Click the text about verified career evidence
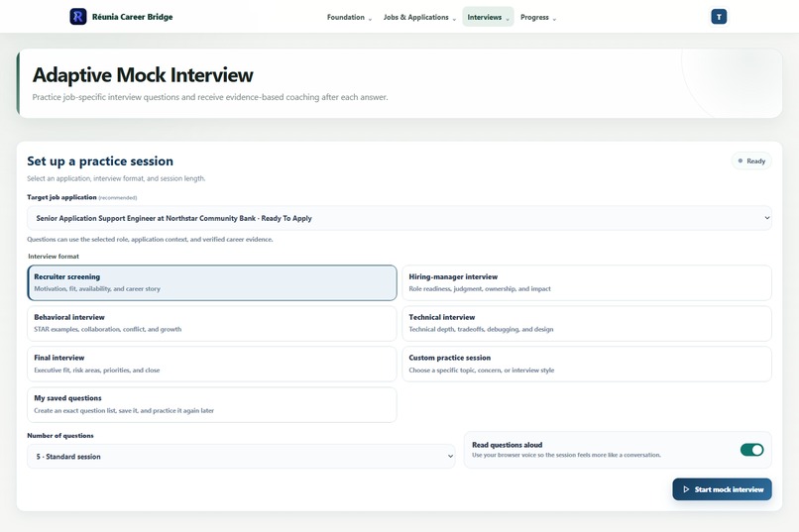Screen dimensions: 799x532 (x=150, y=240)
